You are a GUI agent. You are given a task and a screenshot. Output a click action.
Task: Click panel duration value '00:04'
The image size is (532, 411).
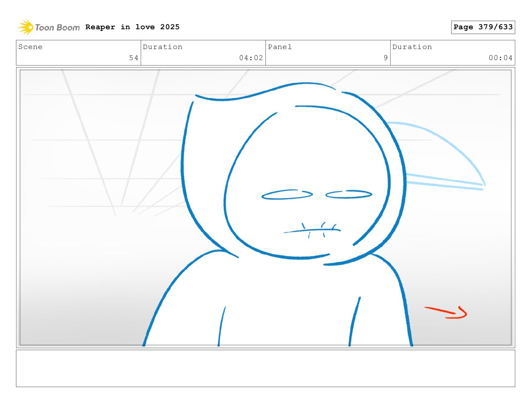[500, 58]
